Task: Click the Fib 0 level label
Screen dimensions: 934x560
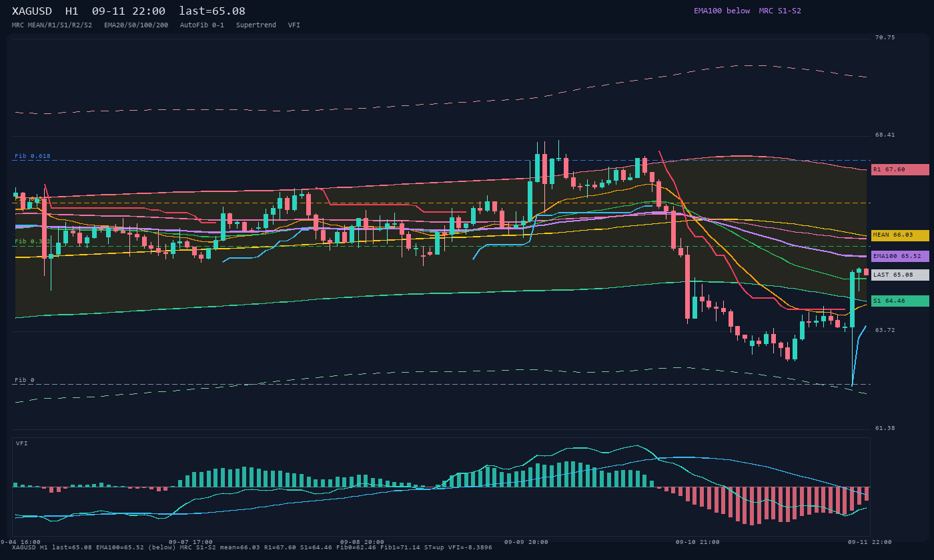Action: pyautogui.click(x=25, y=380)
